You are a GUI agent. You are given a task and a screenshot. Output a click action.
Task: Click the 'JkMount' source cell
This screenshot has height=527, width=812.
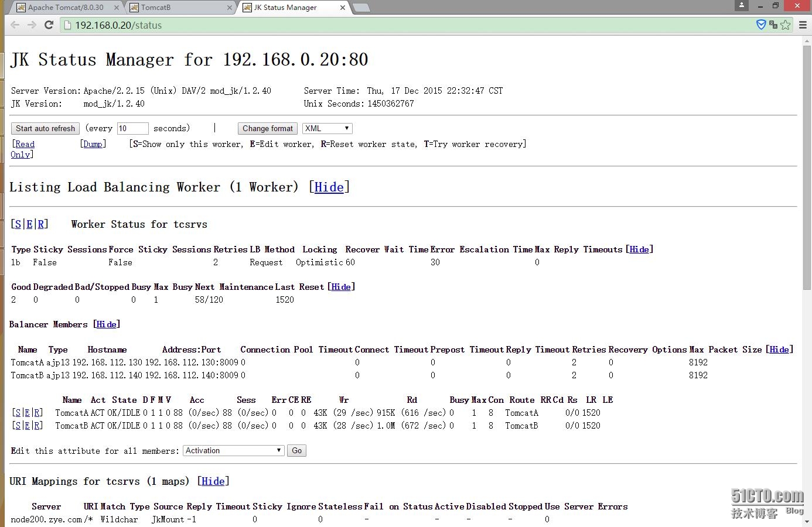coord(168,519)
